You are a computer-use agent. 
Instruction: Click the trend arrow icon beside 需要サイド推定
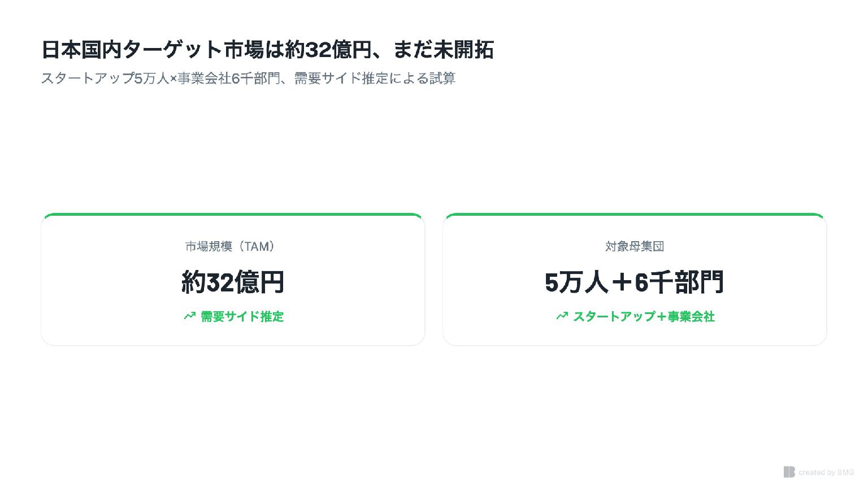[189, 316]
